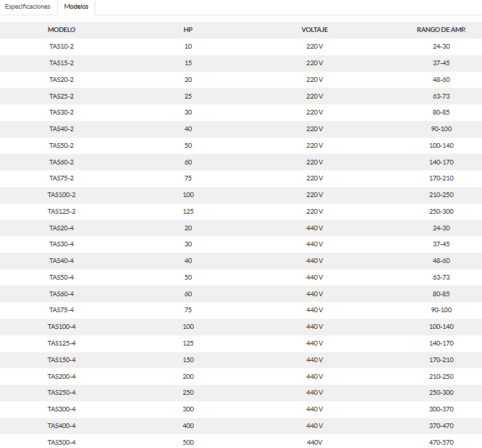Image resolution: width=482 pixels, height=448 pixels.
Task: Click model TAS250-4 in the list
Action: coord(61,393)
